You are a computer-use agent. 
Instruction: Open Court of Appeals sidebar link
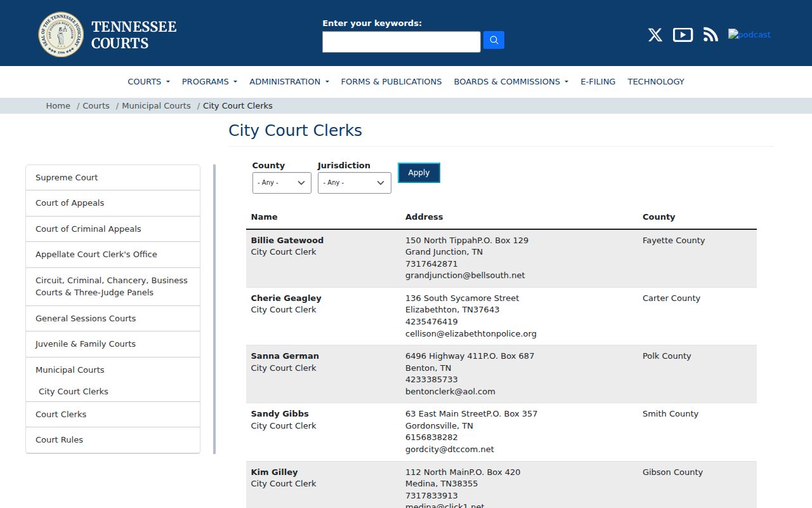click(x=113, y=203)
